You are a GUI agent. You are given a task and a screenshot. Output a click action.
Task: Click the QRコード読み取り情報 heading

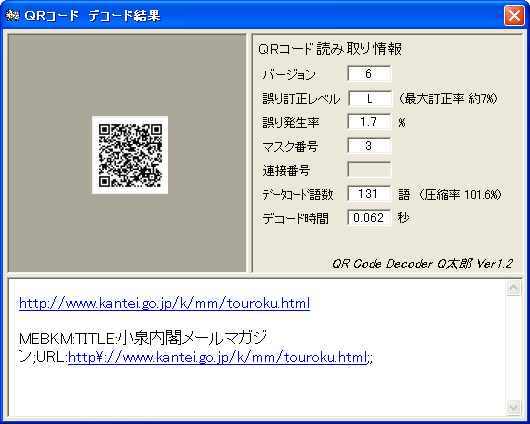330,49
